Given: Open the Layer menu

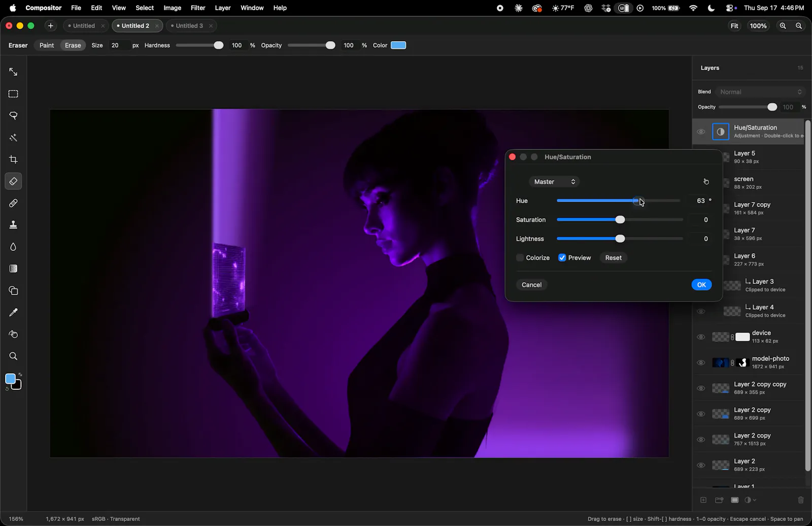Looking at the screenshot, I should 222,8.
